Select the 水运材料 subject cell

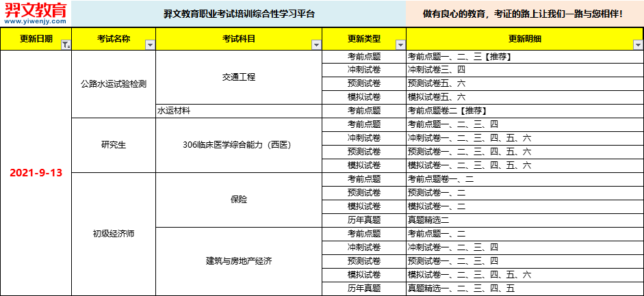coord(239,111)
